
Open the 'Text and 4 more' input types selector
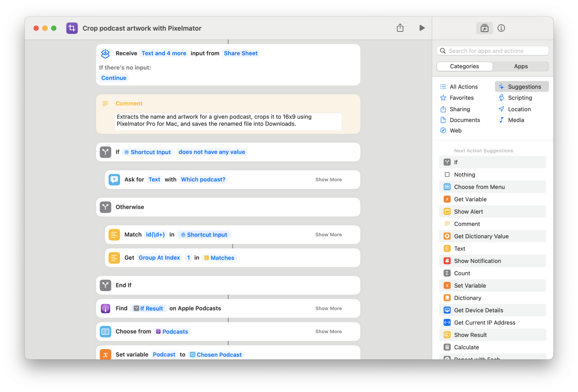[x=164, y=53]
